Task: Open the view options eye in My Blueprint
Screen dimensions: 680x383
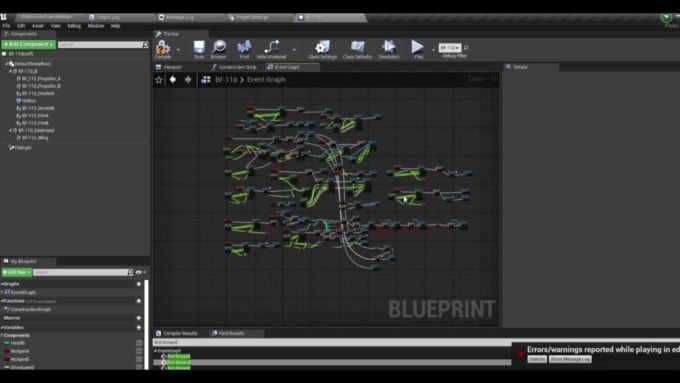Action: (x=140, y=272)
